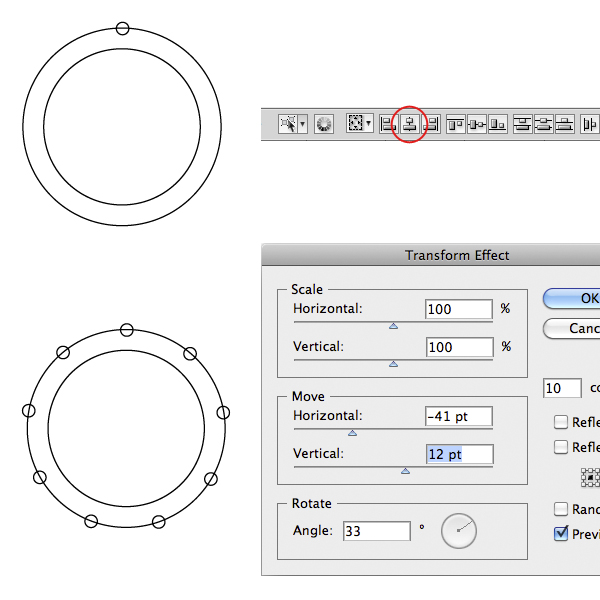Expand the Align To options dropdown
Image resolution: width=600 pixels, height=600 pixels.
[x=369, y=124]
